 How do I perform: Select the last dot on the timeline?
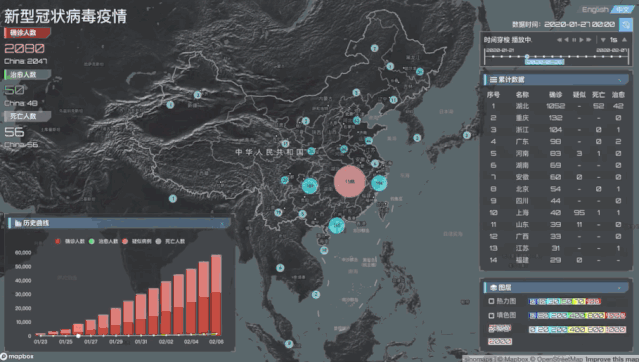point(620,57)
